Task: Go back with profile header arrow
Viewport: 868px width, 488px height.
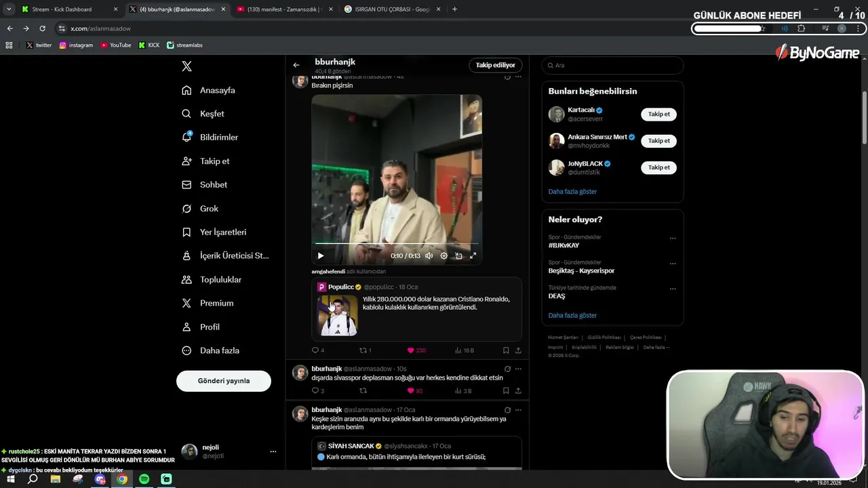Action: pos(296,65)
